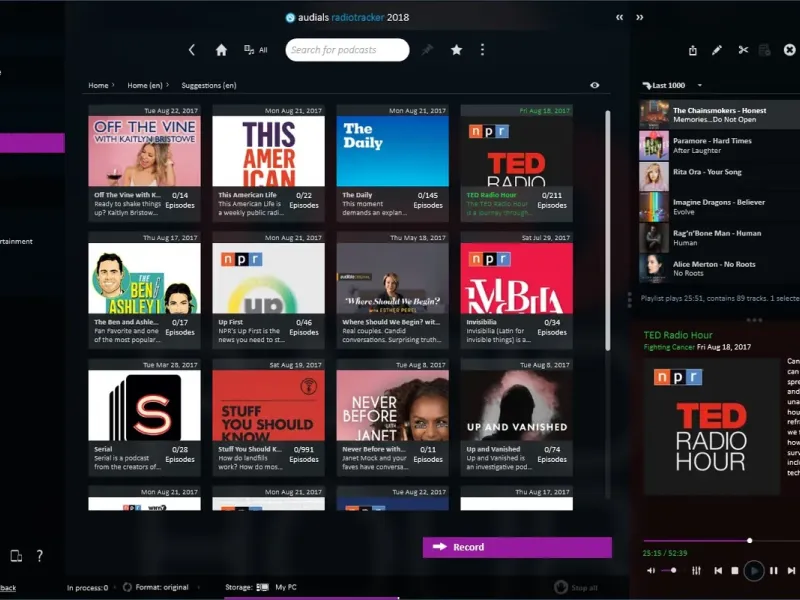800x600 pixels.
Task: Select the TED Radio Hour podcast card
Action: point(516,163)
